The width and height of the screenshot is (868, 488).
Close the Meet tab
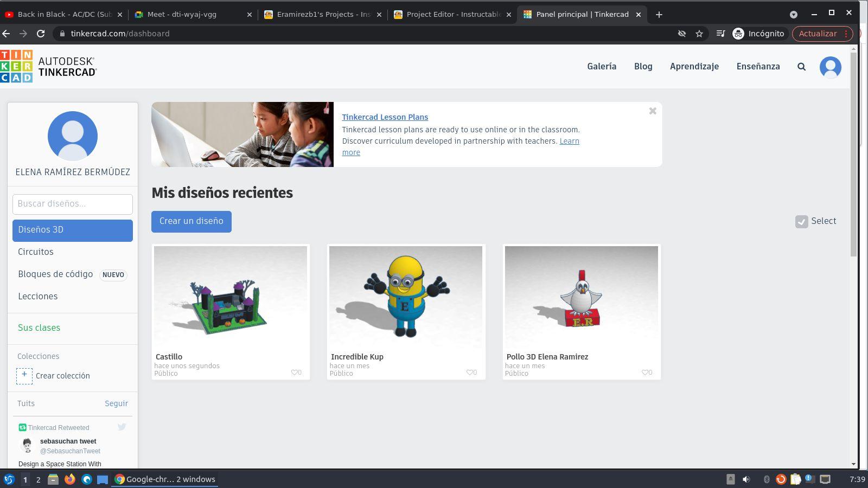[x=250, y=15]
